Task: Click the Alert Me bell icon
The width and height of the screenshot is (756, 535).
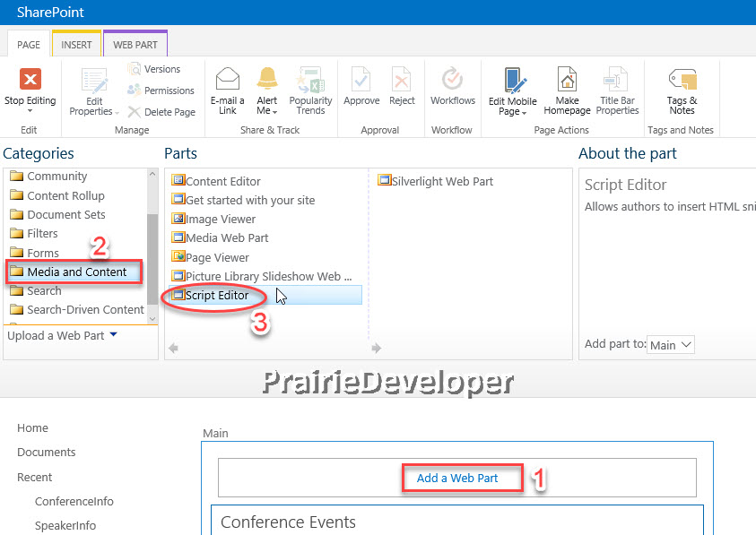Action: (x=266, y=78)
